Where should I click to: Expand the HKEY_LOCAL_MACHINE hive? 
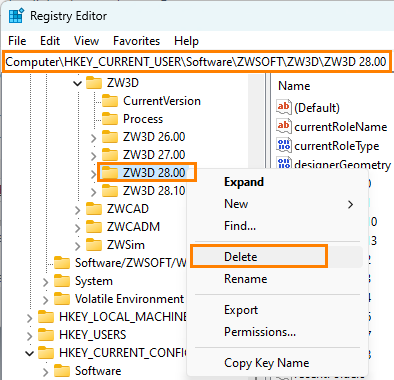pyautogui.click(x=30, y=317)
